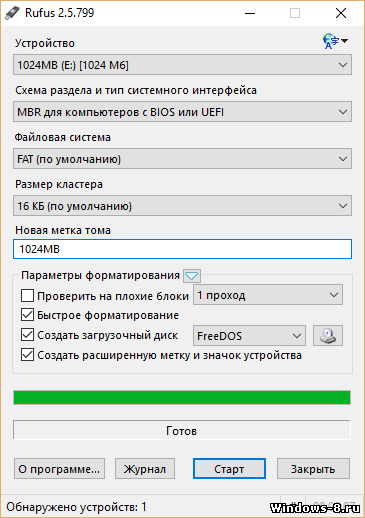Open the 'Журнал' log button
The width and height of the screenshot is (365, 518).
(x=145, y=469)
